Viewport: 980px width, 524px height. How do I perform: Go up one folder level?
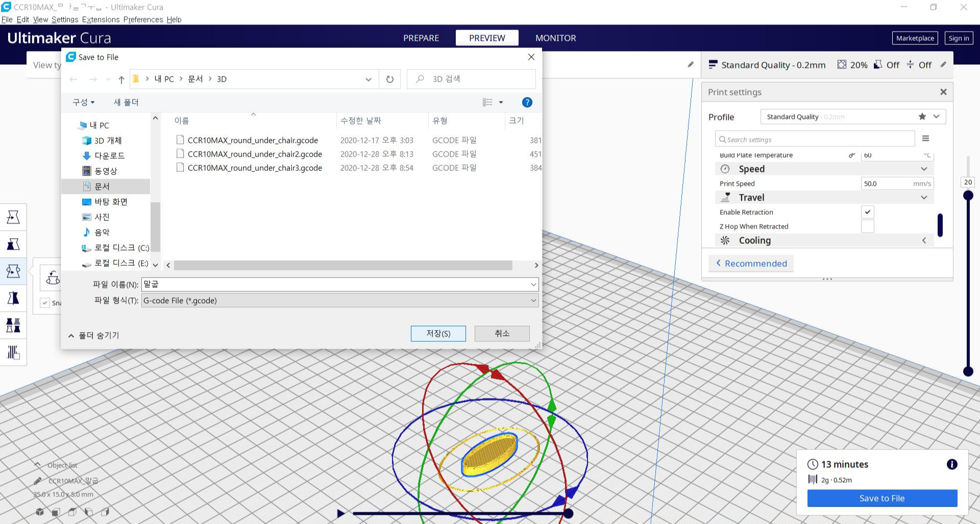pos(121,79)
